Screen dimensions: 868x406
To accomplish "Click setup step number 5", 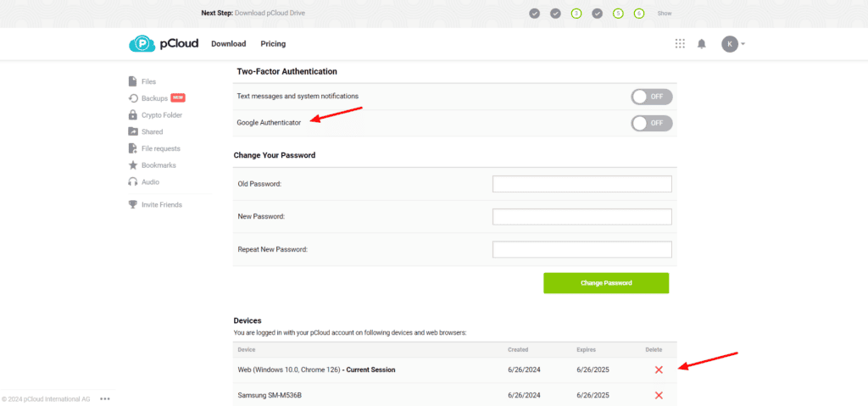I will [618, 14].
